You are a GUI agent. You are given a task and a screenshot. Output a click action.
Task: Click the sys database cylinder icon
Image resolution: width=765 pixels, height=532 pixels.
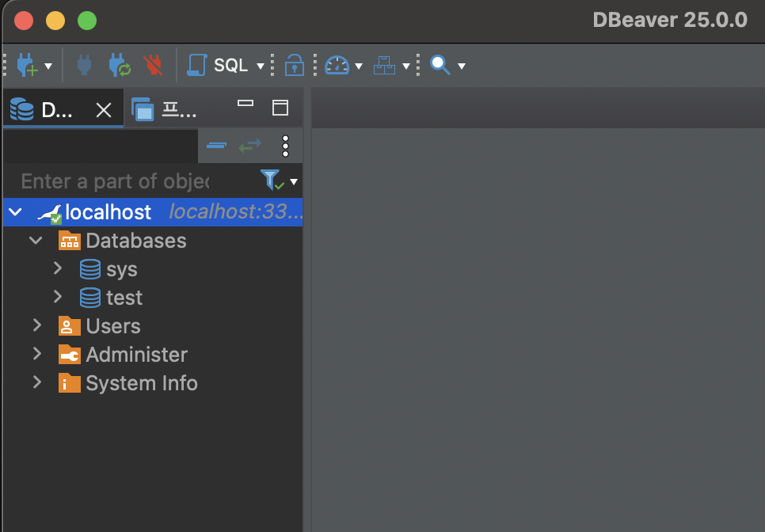point(90,269)
